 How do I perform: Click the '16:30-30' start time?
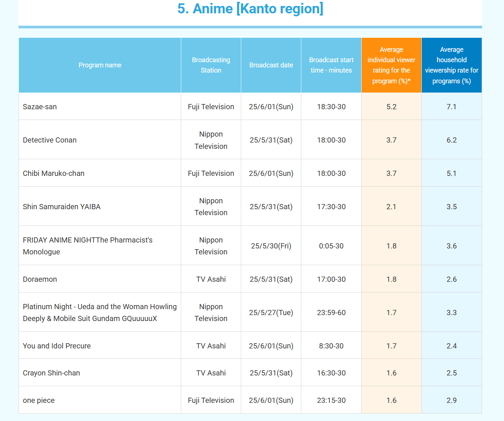[x=331, y=373]
